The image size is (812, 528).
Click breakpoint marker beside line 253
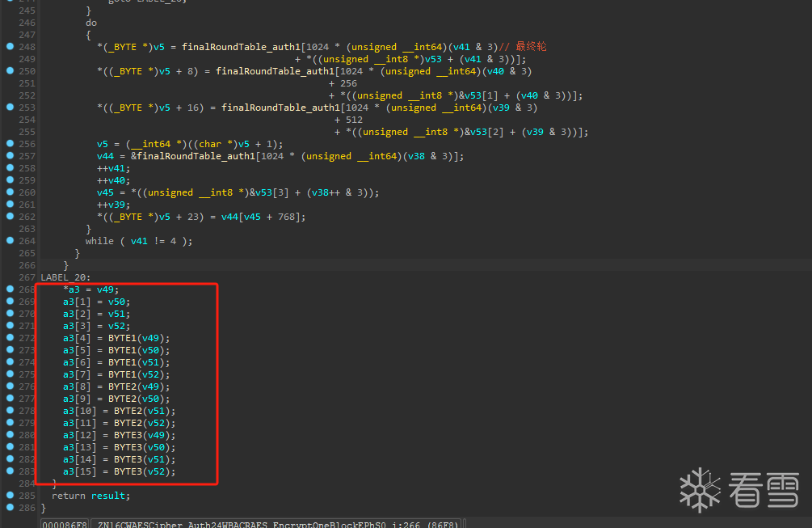point(10,108)
